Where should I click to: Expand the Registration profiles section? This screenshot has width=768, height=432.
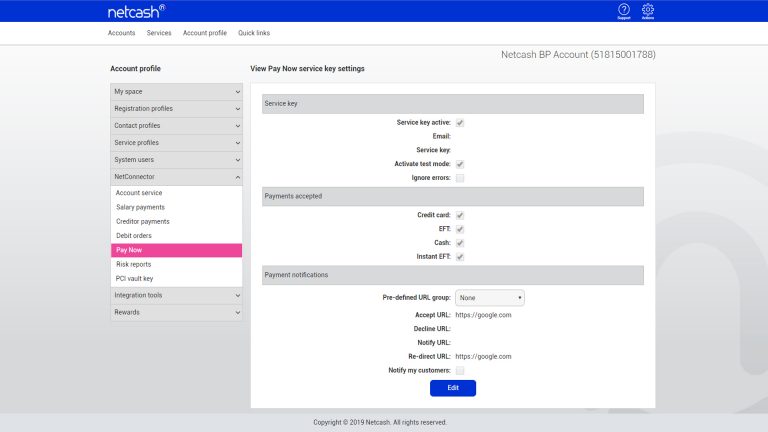[176, 109]
